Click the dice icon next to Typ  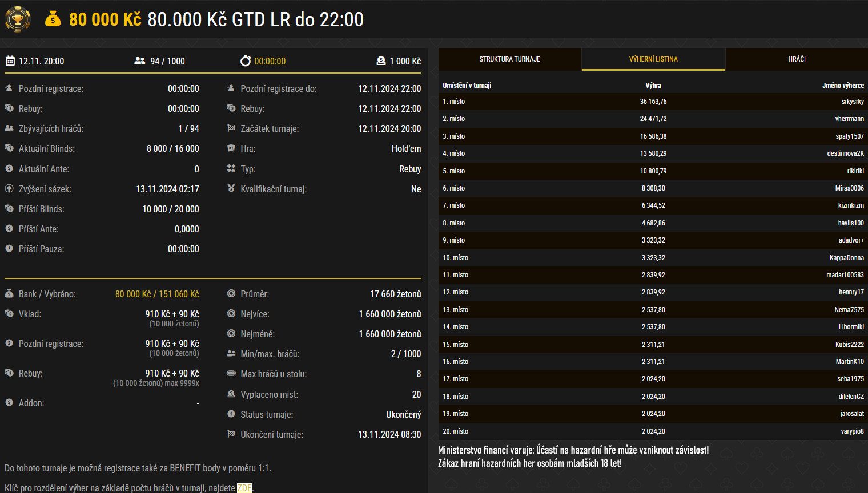pyautogui.click(x=231, y=169)
